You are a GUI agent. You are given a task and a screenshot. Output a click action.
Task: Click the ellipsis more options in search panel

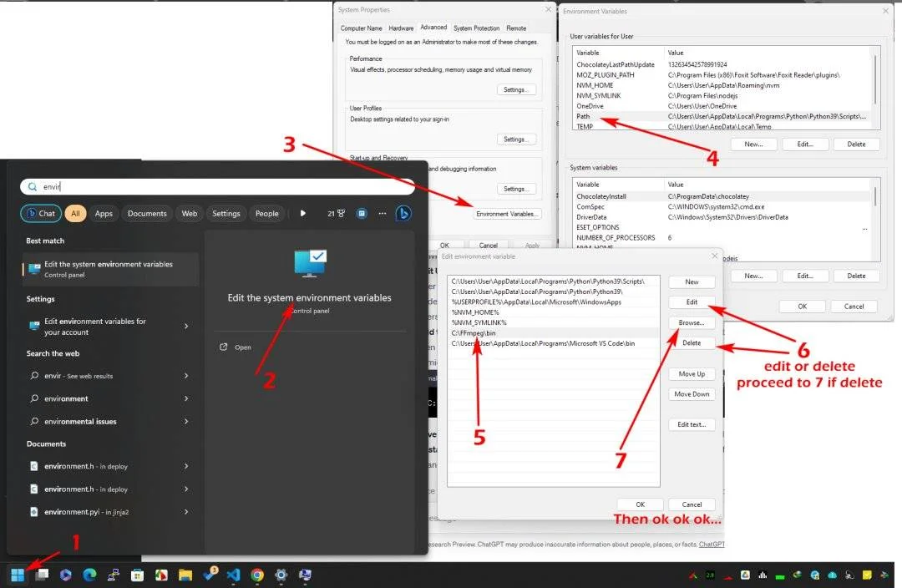pyautogui.click(x=382, y=214)
